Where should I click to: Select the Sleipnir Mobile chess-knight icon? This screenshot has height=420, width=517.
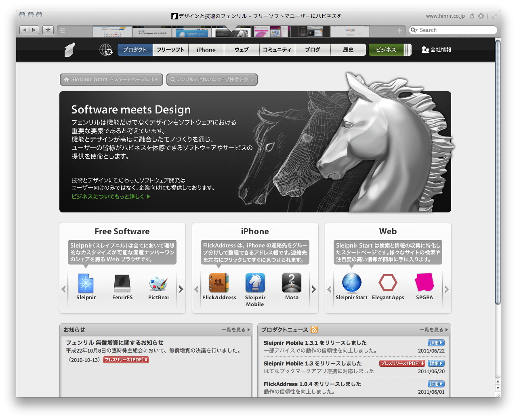[255, 283]
